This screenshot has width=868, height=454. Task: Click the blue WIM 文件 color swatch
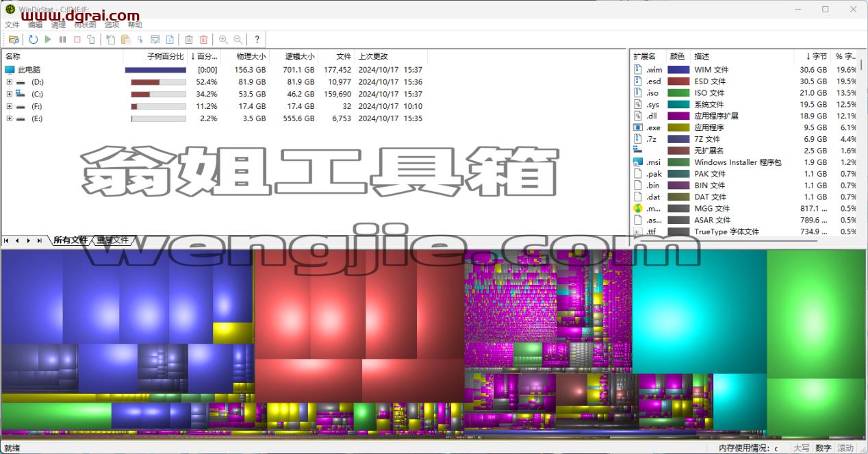coord(678,70)
